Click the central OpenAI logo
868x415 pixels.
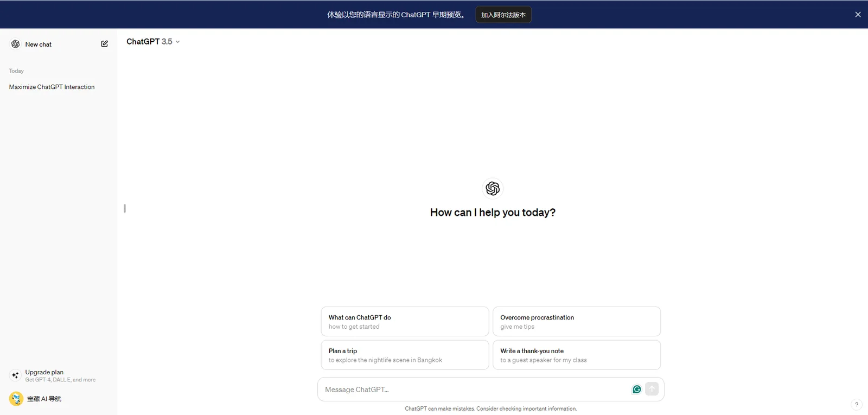coord(493,188)
